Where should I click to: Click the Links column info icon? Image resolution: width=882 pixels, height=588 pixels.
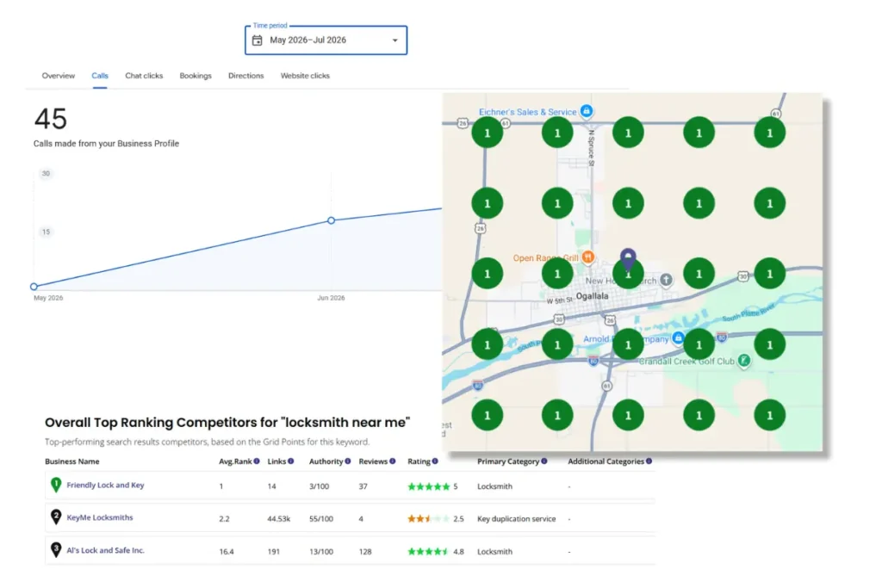pos(291,461)
